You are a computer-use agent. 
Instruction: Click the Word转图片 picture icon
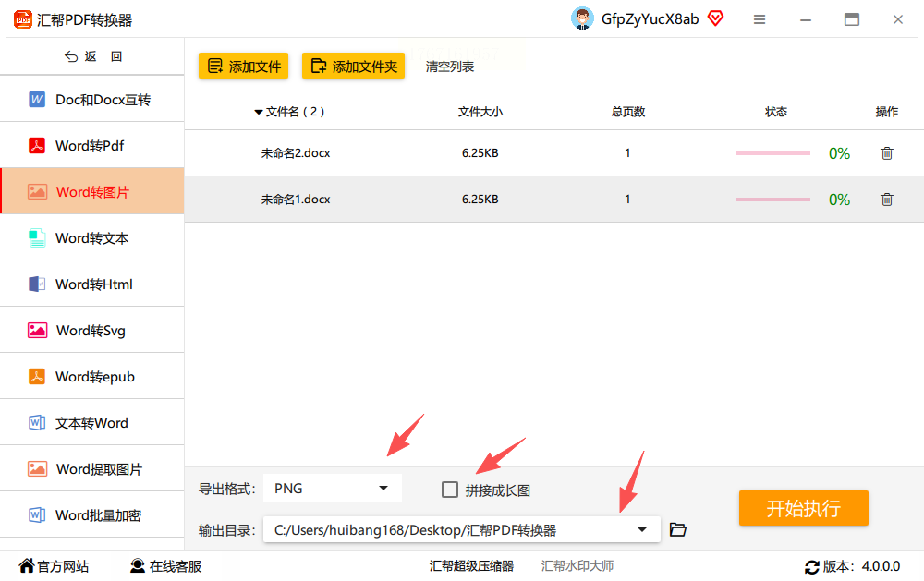37,191
